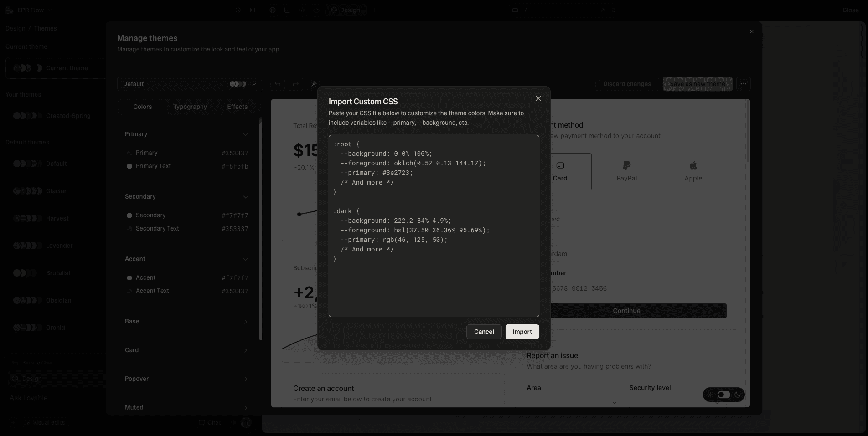Screen dimensions: 868x436
Task: Open the three-dots more options menu
Action: pos(743,84)
